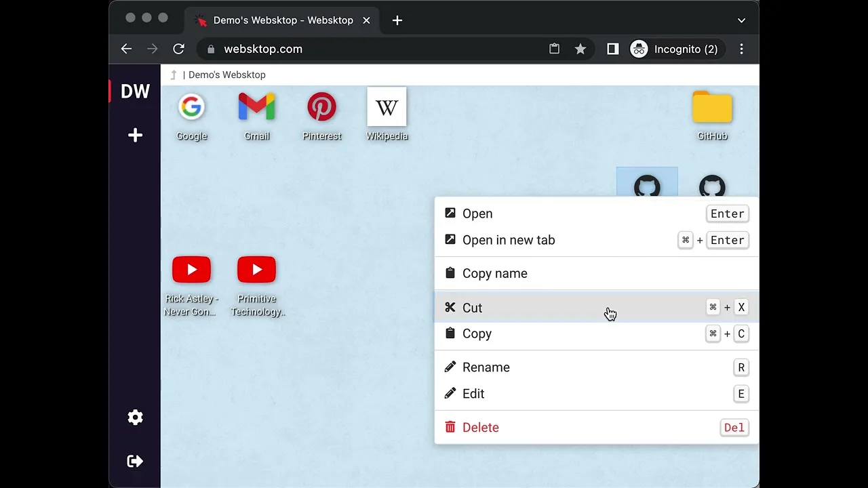This screenshot has height=488, width=868.
Task: Select Copy name menu entry
Action: [597, 273]
